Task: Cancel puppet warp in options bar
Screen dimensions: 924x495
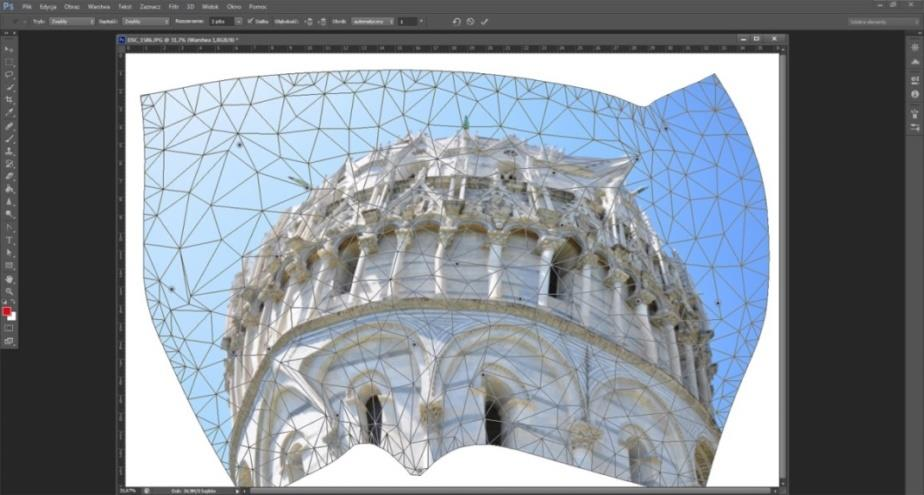Action: tap(470, 21)
